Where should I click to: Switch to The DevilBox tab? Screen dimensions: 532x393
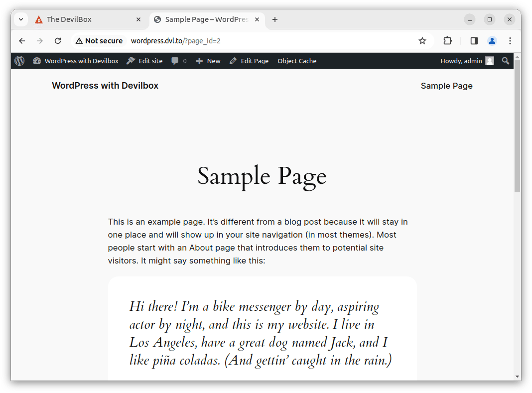69,19
